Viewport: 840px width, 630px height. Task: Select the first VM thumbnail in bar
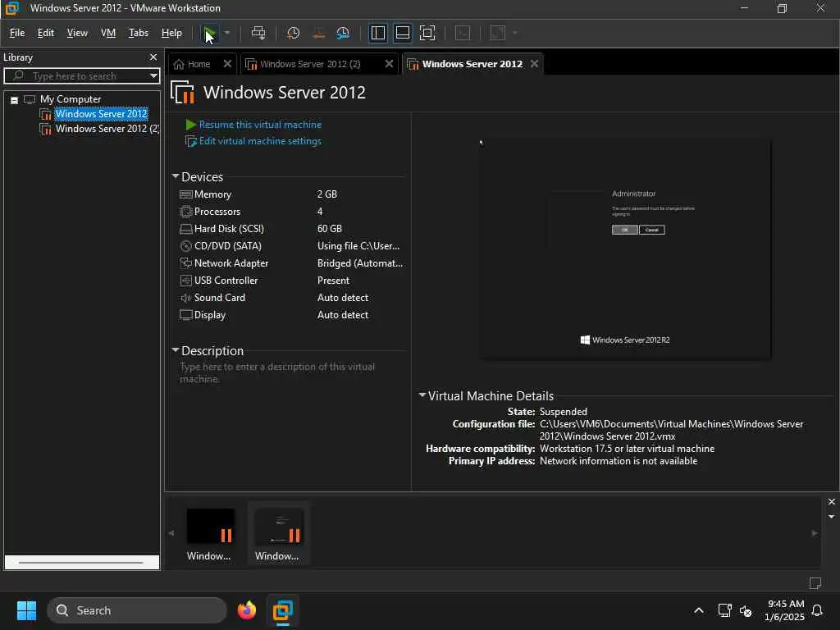(210, 533)
